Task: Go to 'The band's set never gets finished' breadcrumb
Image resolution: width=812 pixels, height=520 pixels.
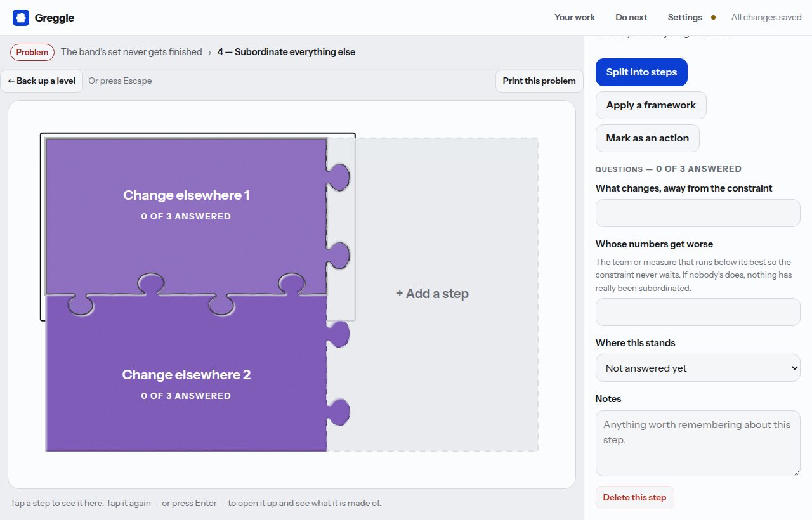Action: coord(131,52)
